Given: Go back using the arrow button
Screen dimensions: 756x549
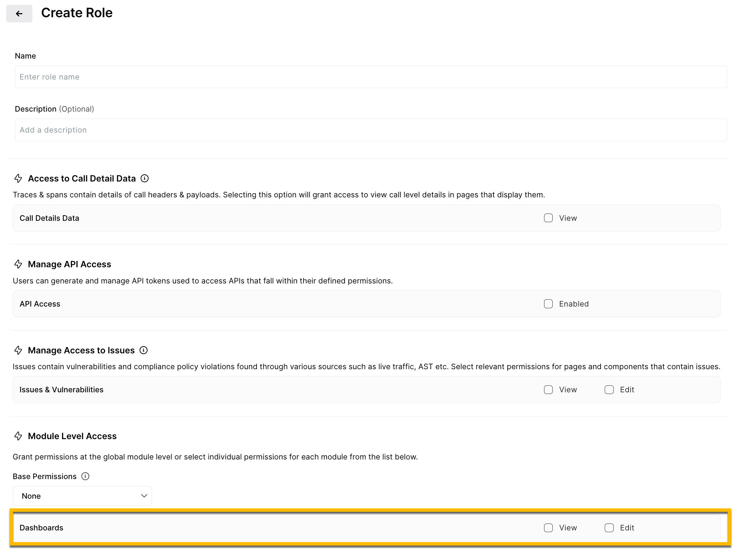Looking at the screenshot, I should 19,13.
